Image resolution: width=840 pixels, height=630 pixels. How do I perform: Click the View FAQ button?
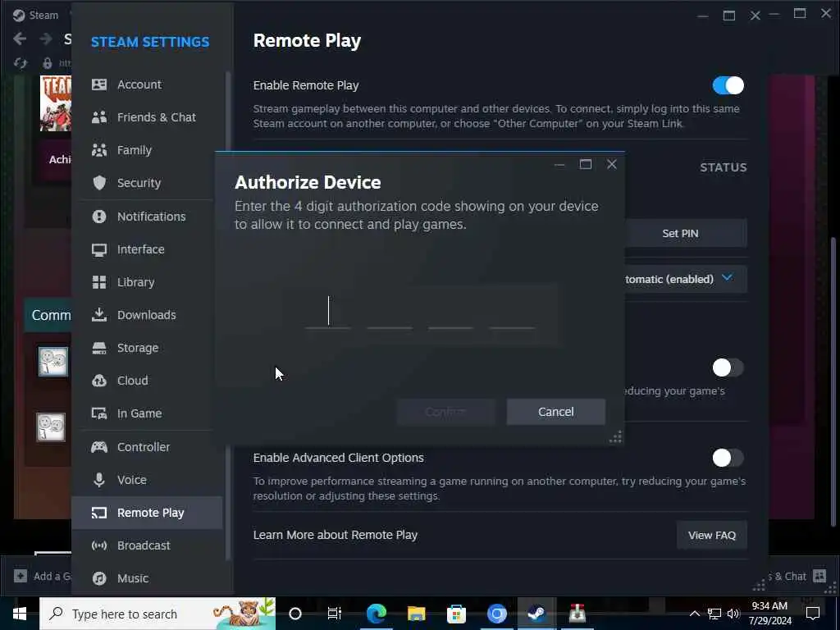click(712, 535)
